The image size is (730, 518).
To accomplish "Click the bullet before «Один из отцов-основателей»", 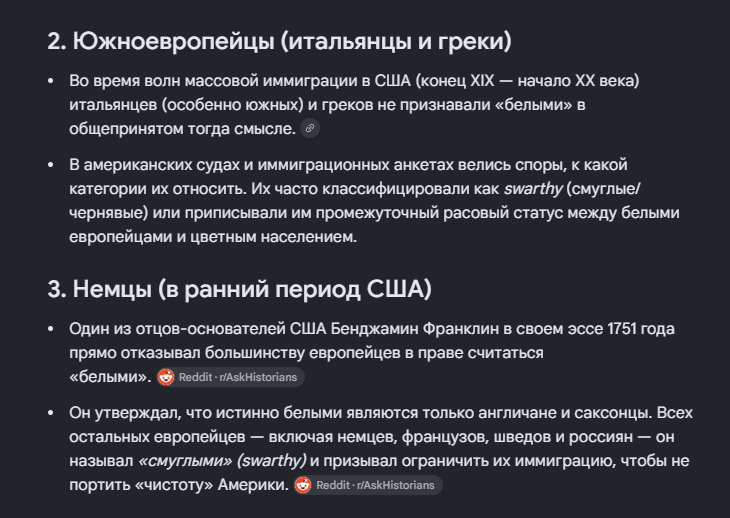I will pyautogui.click(x=51, y=329).
